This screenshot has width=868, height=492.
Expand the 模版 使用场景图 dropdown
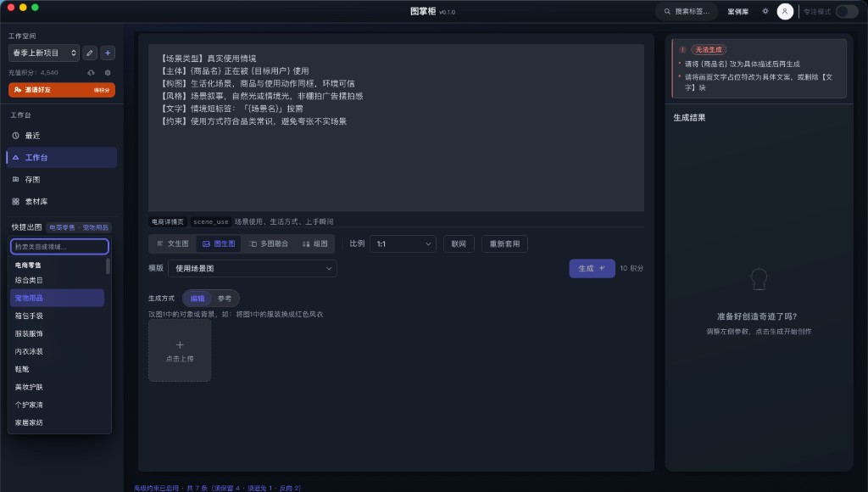[252, 268]
